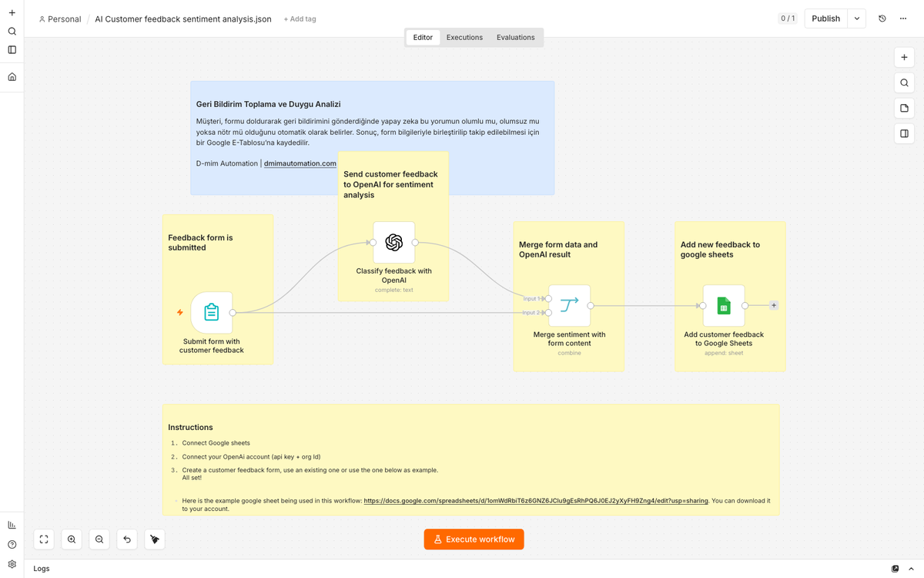Switch to the Evaluations tab
This screenshot has width=924, height=578.
(x=516, y=37)
